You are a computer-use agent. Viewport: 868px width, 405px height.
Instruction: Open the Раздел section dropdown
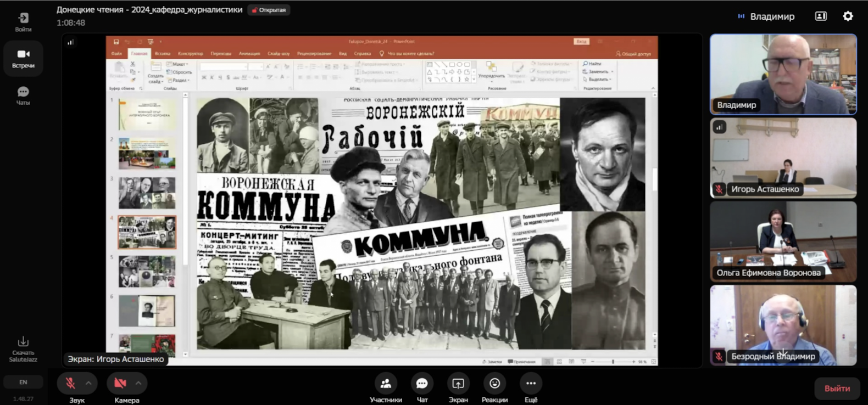click(179, 80)
